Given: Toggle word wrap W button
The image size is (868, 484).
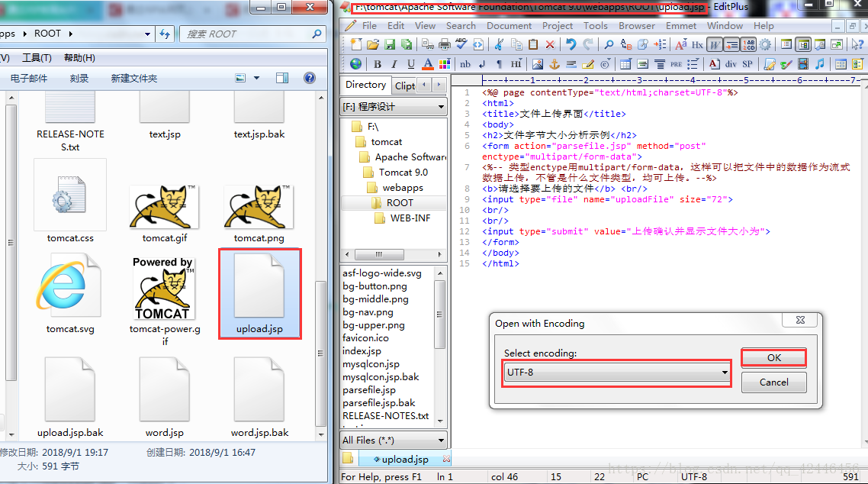Looking at the screenshot, I should [715, 44].
